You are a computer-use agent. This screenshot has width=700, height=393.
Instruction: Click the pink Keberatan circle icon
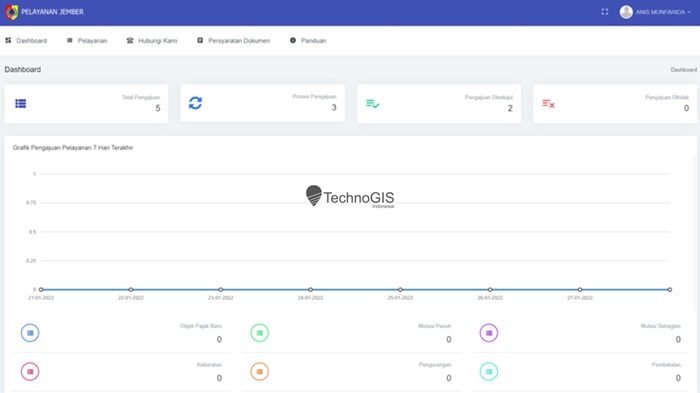point(30,372)
